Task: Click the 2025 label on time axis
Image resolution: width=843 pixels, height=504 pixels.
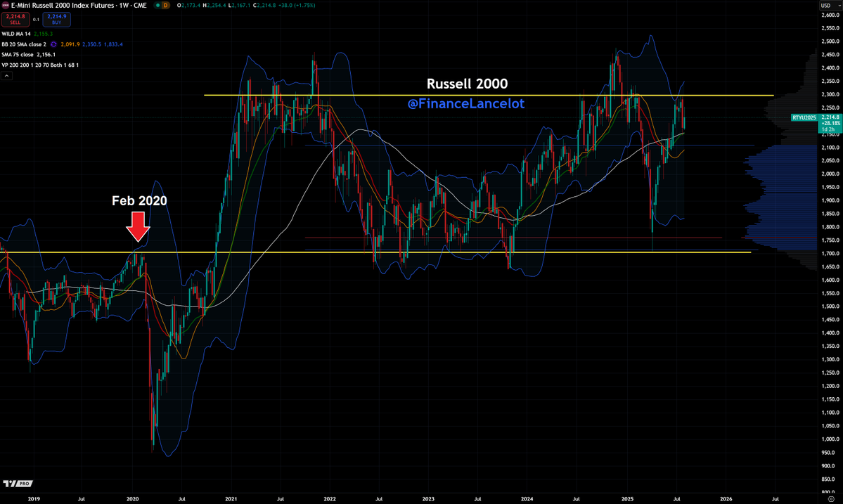Action: point(627,498)
